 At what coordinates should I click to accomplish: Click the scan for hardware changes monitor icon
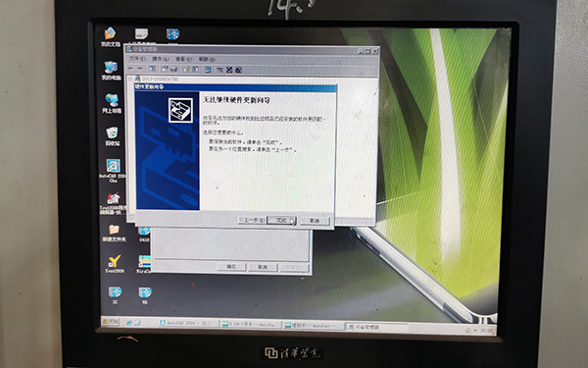tap(208, 70)
